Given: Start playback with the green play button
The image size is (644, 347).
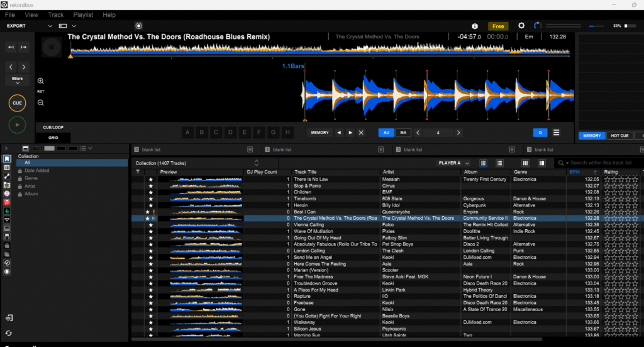Looking at the screenshot, I should pyautogui.click(x=17, y=125).
